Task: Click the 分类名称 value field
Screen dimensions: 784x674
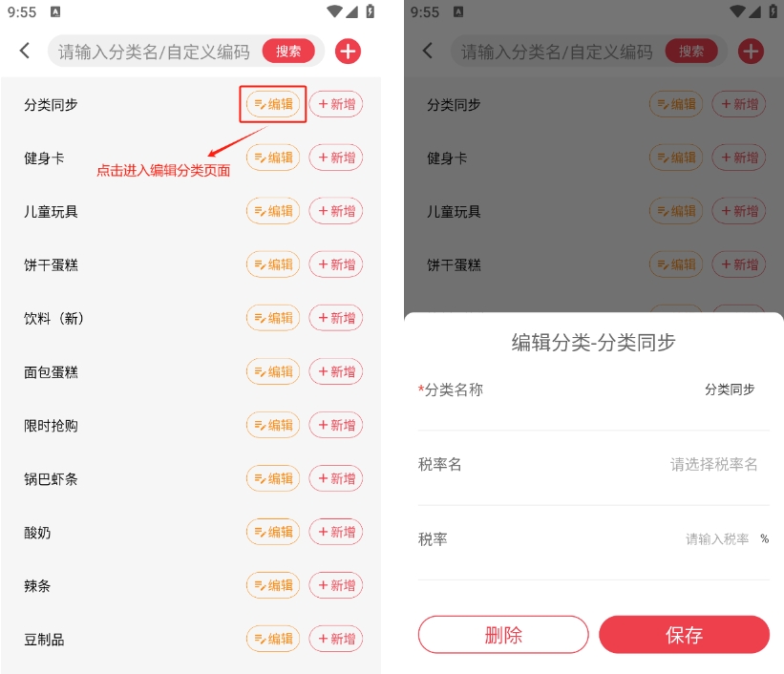Action: (x=730, y=390)
